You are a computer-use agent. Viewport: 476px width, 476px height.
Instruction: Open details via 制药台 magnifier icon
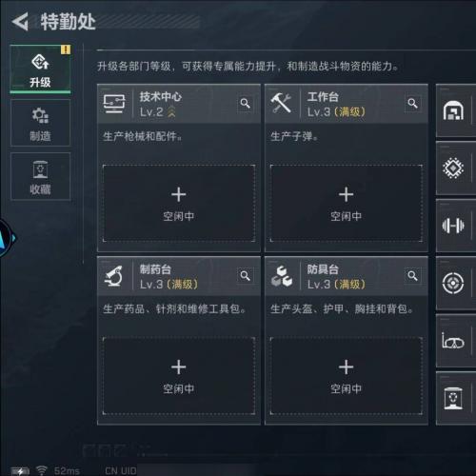pyautogui.click(x=246, y=276)
